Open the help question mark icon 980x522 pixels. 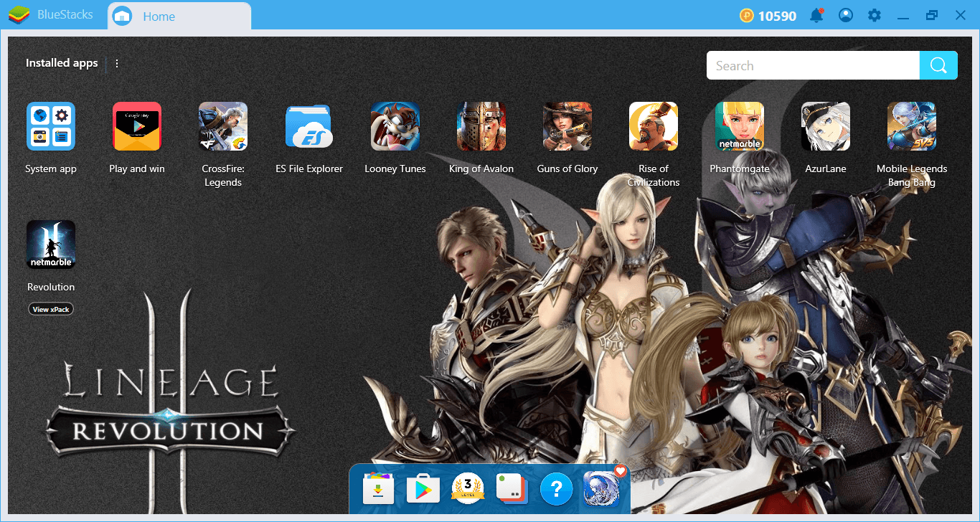pyautogui.click(x=556, y=489)
